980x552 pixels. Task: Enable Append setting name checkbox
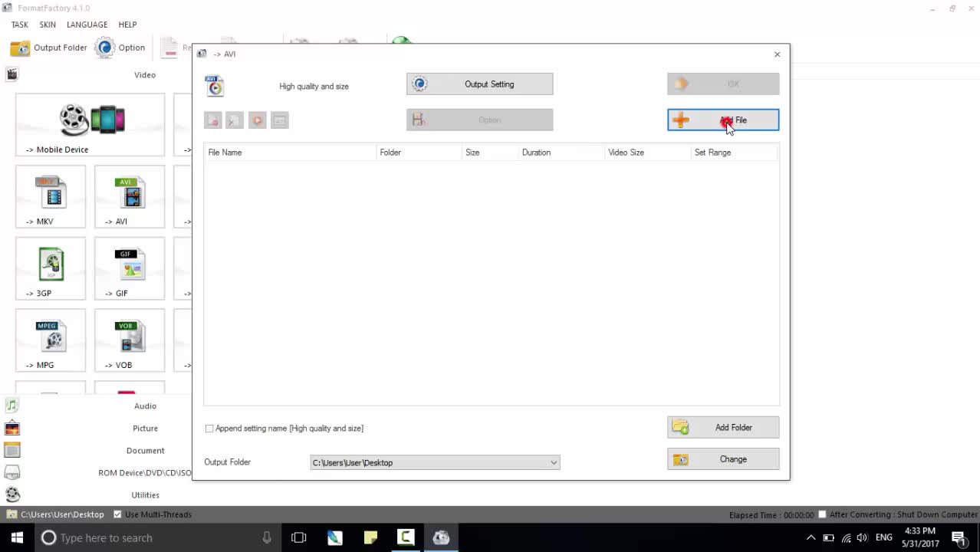pos(209,429)
